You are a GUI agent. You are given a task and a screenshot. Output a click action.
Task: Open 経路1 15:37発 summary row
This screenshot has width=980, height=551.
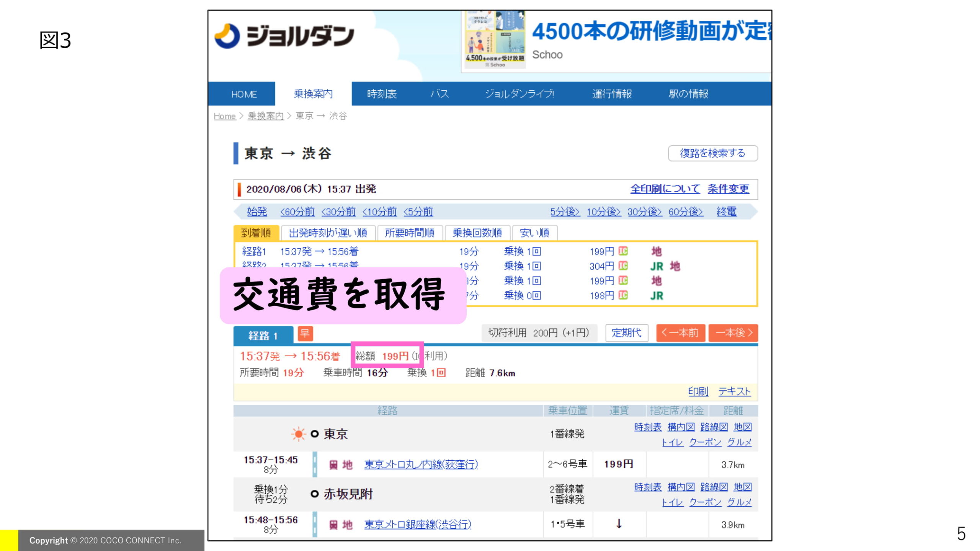495,251
